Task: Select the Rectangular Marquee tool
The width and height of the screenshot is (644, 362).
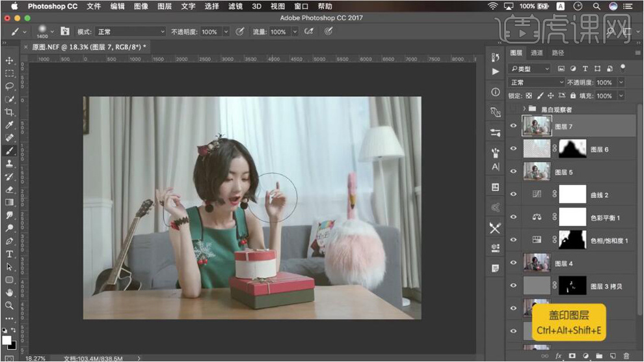Action: pos(9,74)
